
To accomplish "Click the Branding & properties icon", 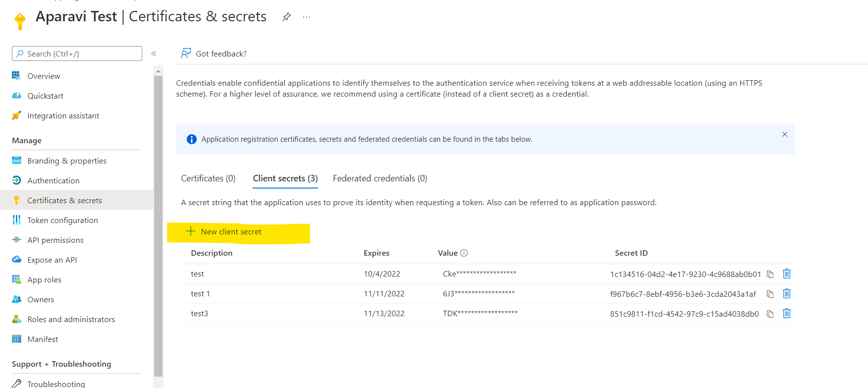I will pos(16,161).
